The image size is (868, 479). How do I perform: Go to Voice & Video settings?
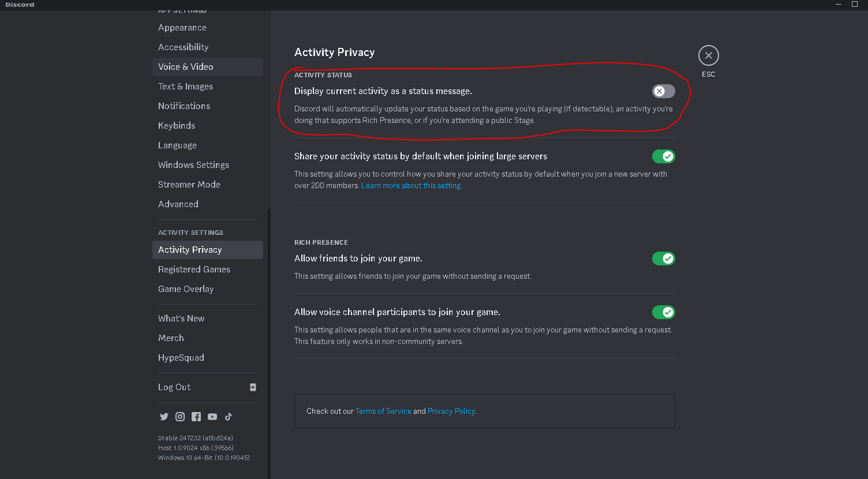pyautogui.click(x=186, y=67)
